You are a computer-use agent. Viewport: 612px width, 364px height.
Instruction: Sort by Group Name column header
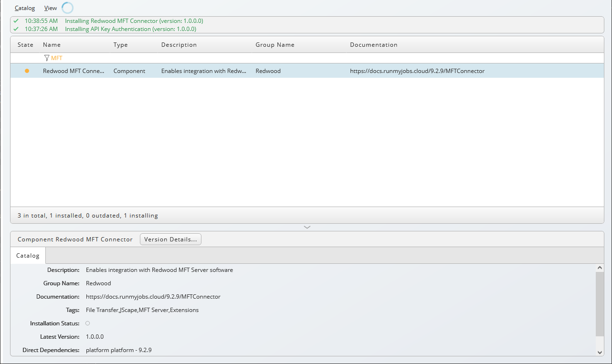point(275,45)
